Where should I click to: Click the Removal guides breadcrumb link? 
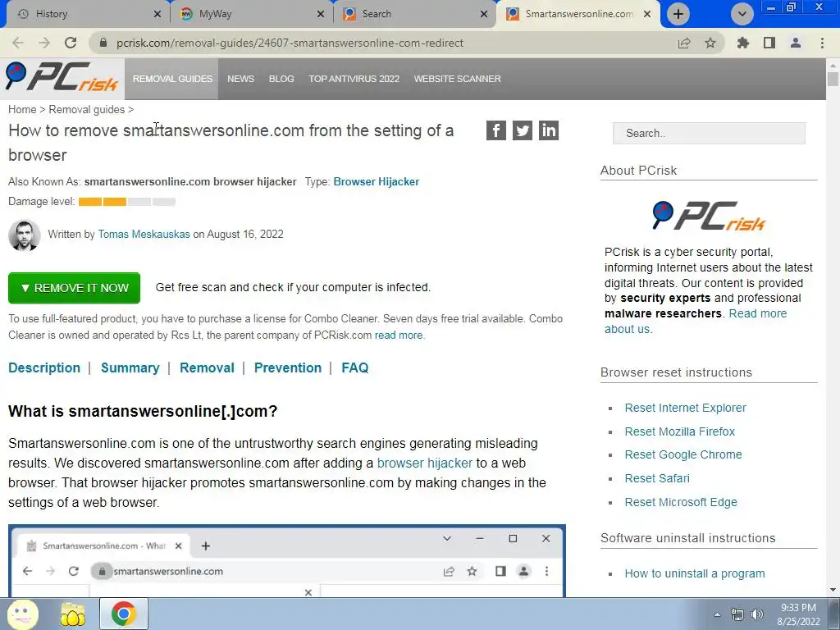[x=87, y=109]
